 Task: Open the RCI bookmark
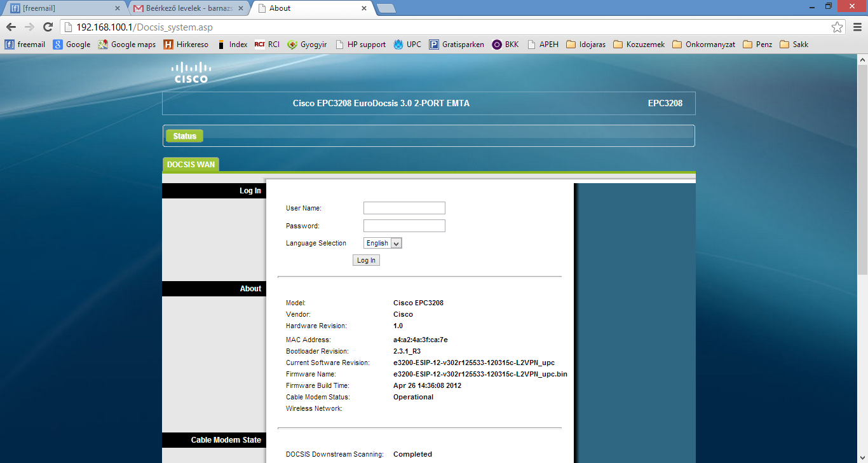click(x=267, y=45)
